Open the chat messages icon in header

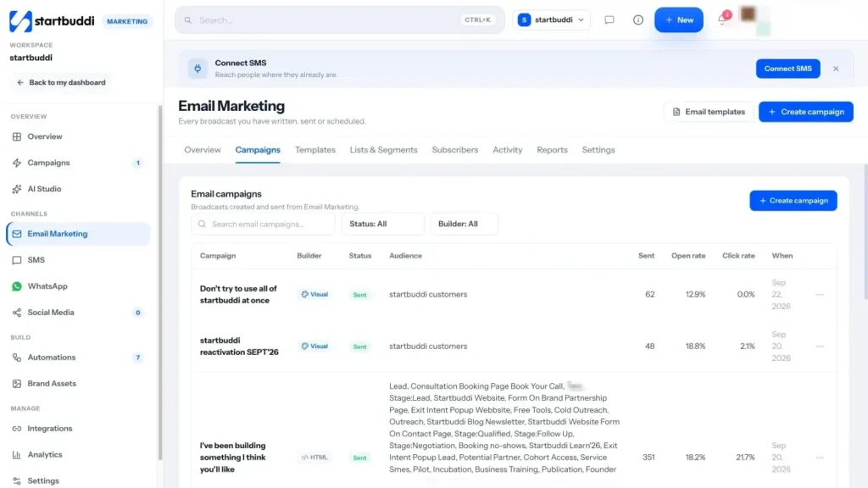pos(609,20)
